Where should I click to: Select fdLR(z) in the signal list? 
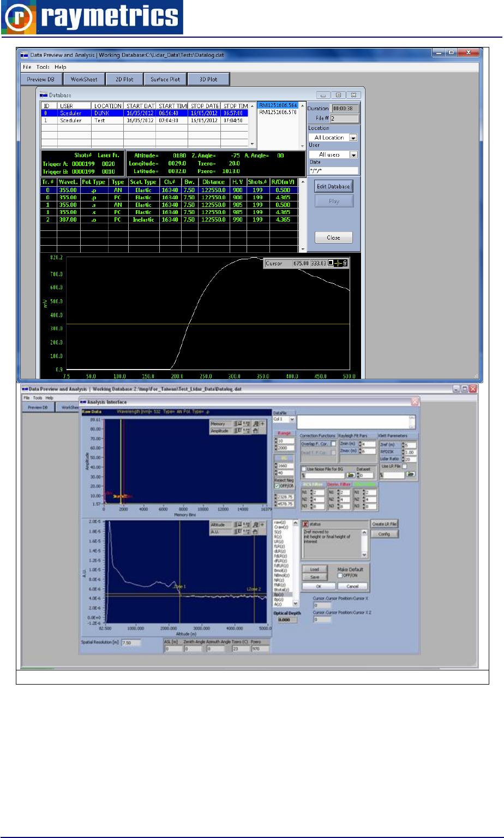(284, 556)
